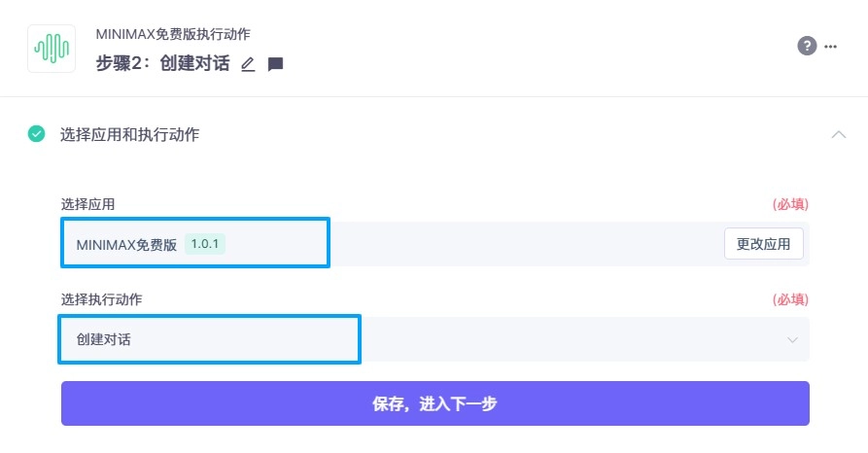Click the MINIMAX免费版执行动作 subtitle text

pos(173,34)
